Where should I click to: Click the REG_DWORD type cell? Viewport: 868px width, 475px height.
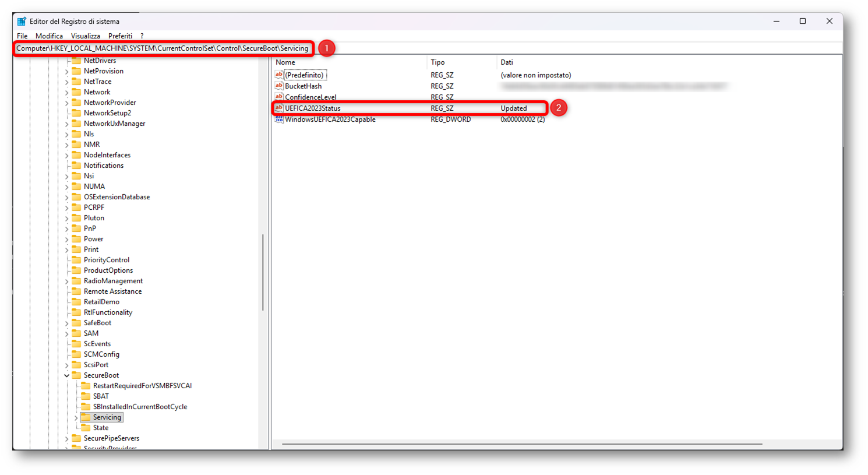[451, 119]
